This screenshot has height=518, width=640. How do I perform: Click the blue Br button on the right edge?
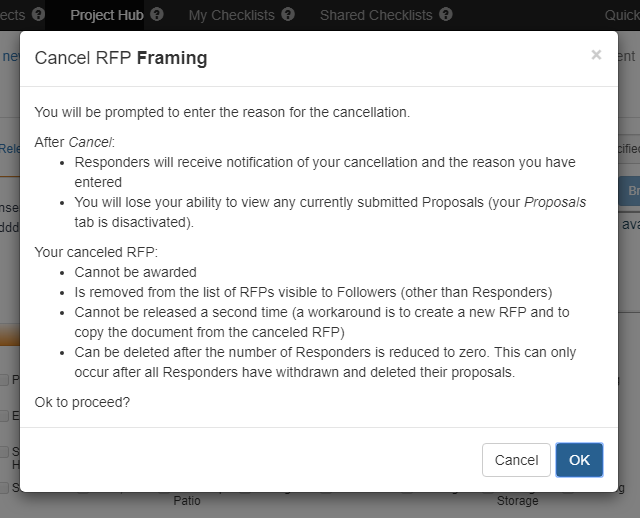629,191
